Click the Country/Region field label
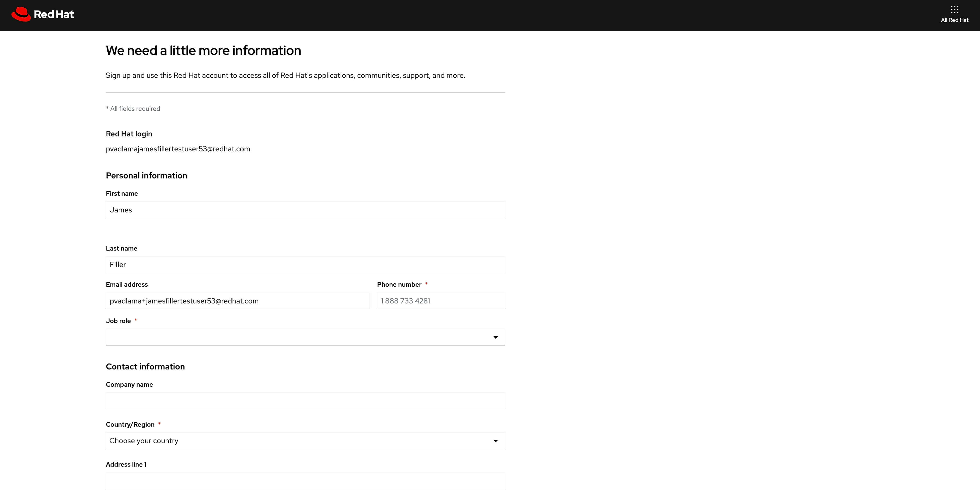This screenshot has height=495, width=980. (x=130, y=424)
